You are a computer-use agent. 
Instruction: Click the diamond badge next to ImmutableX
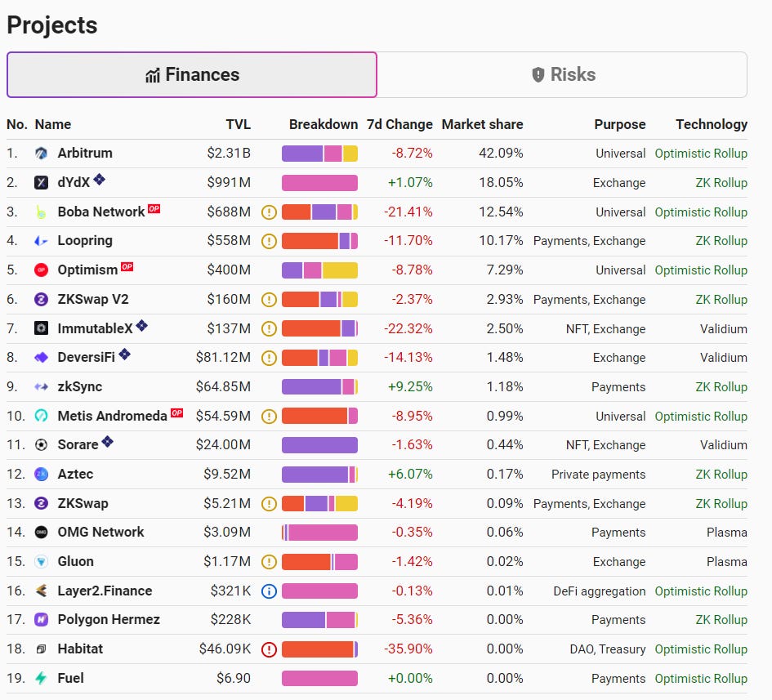pos(142,325)
